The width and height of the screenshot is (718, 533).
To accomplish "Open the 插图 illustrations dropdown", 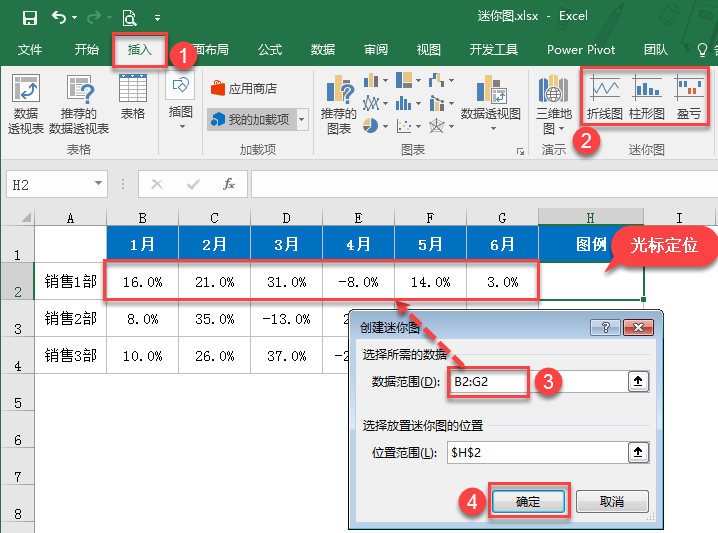I will pyautogui.click(x=181, y=100).
